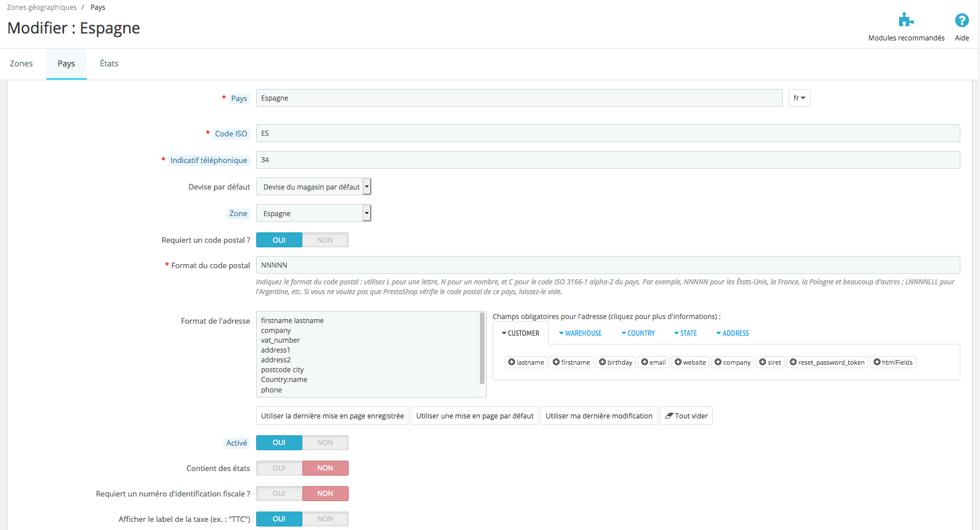Open the Zone dropdown showing Espagne

tap(313, 213)
